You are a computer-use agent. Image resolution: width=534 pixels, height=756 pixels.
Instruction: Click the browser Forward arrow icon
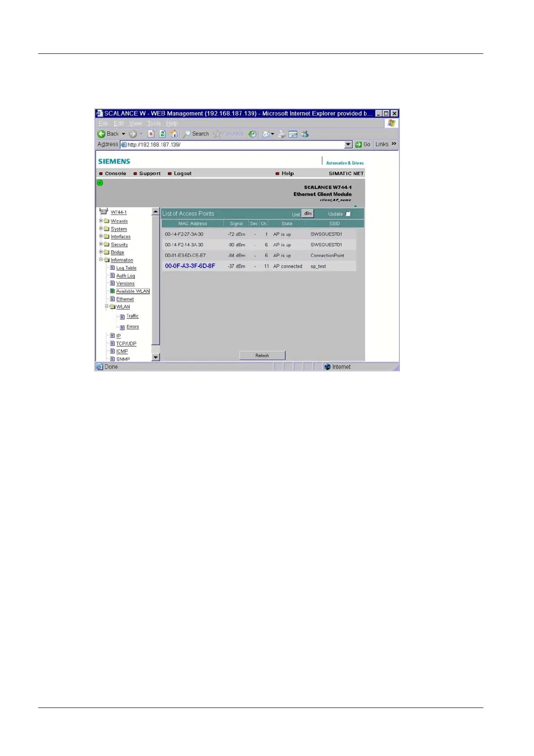point(132,134)
